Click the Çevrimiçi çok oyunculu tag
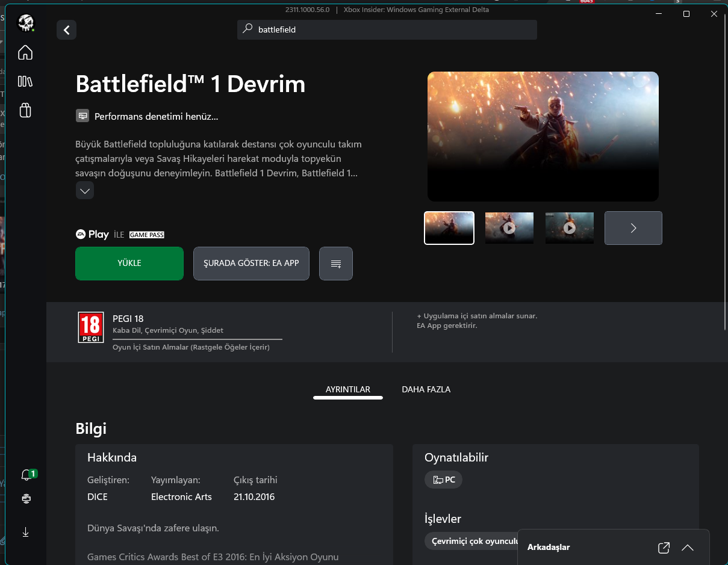This screenshot has width=728, height=565. point(471,541)
